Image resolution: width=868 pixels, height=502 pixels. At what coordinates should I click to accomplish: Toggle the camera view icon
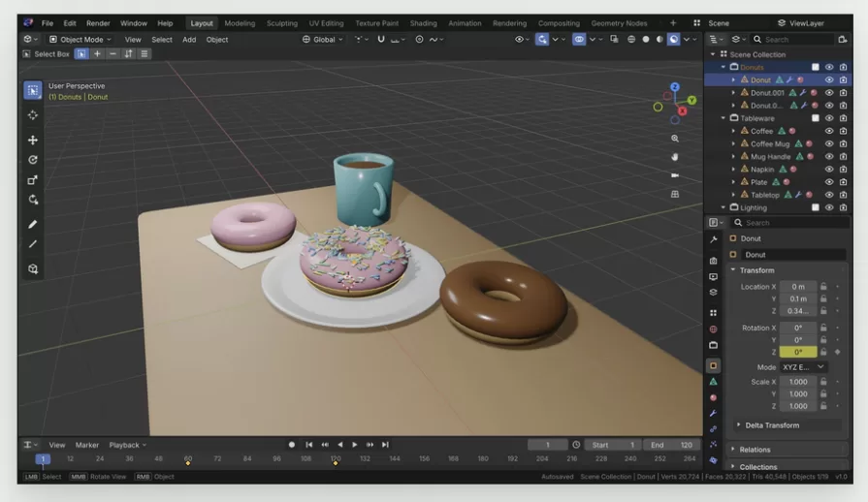point(675,175)
